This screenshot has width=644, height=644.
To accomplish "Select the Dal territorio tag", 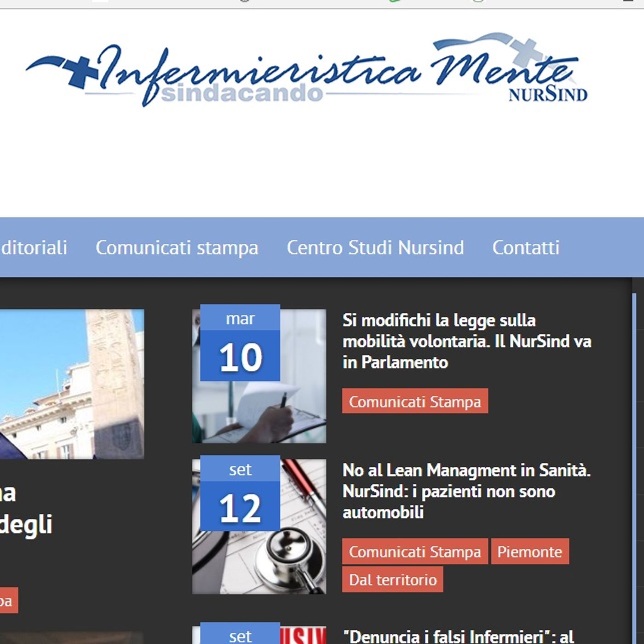I will [392, 579].
